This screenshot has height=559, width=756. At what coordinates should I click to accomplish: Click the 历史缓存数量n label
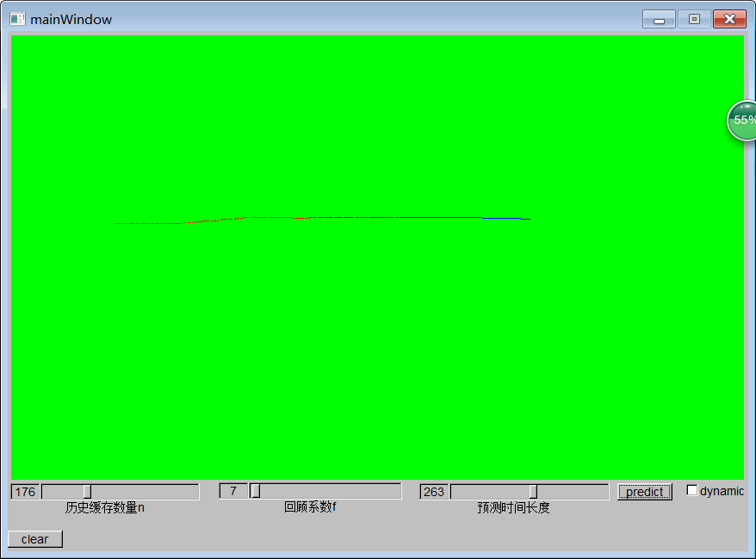[105, 507]
